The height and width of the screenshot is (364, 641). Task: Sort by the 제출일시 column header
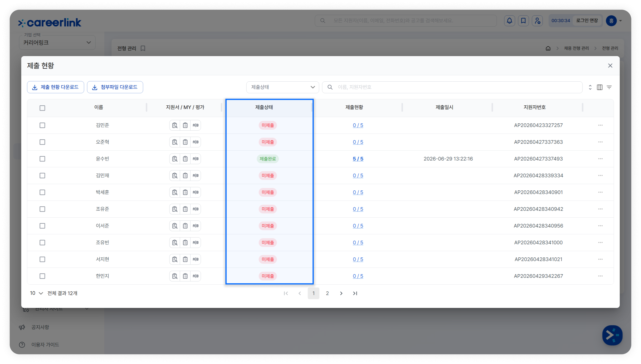pos(444,108)
